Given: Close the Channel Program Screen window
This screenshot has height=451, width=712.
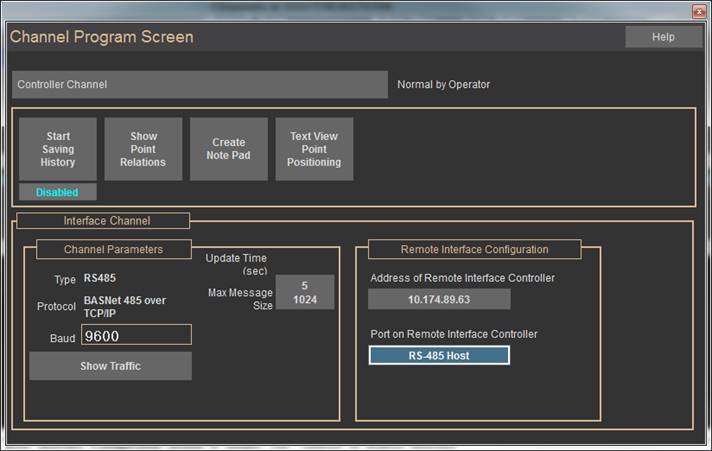Looking at the screenshot, I should click(x=699, y=10).
